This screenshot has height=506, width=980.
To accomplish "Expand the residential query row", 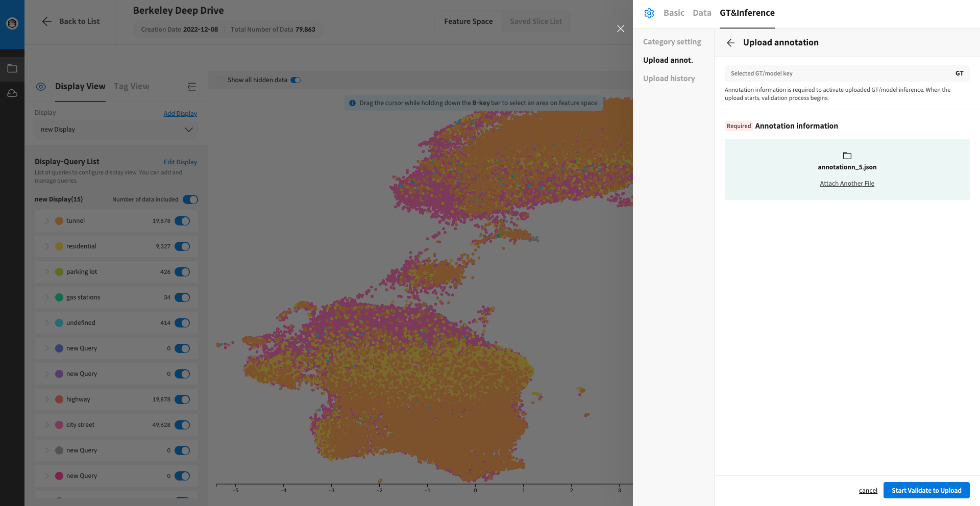I will (x=47, y=246).
